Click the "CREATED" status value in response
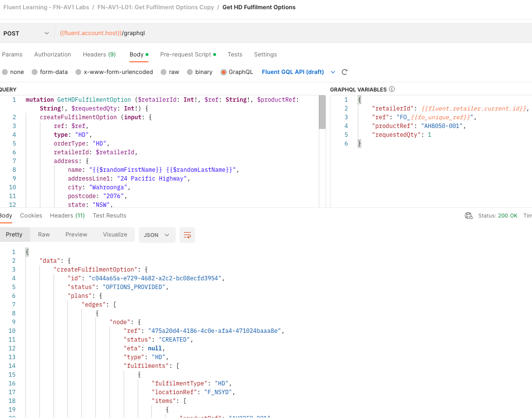 pyautogui.click(x=174, y=340)
